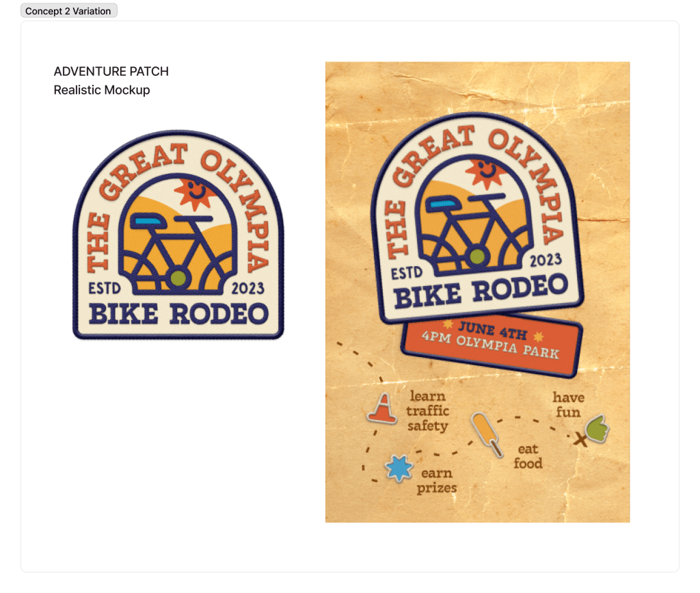Viewport: 700px width, 593px height.
Task: Click the left embroidered patch thumbnail
Action: (178, 235)
